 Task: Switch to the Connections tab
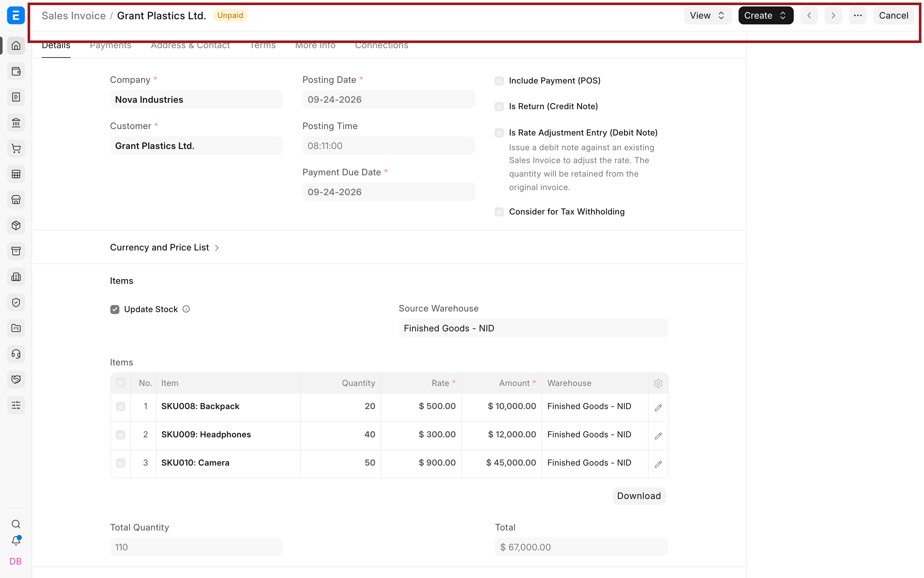(381, 46)
